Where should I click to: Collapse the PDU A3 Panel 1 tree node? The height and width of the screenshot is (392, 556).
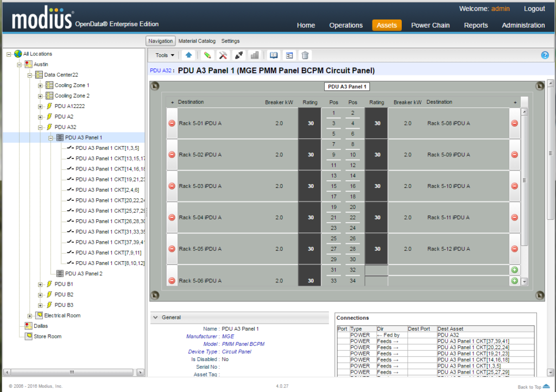click(x=50, y=138)
